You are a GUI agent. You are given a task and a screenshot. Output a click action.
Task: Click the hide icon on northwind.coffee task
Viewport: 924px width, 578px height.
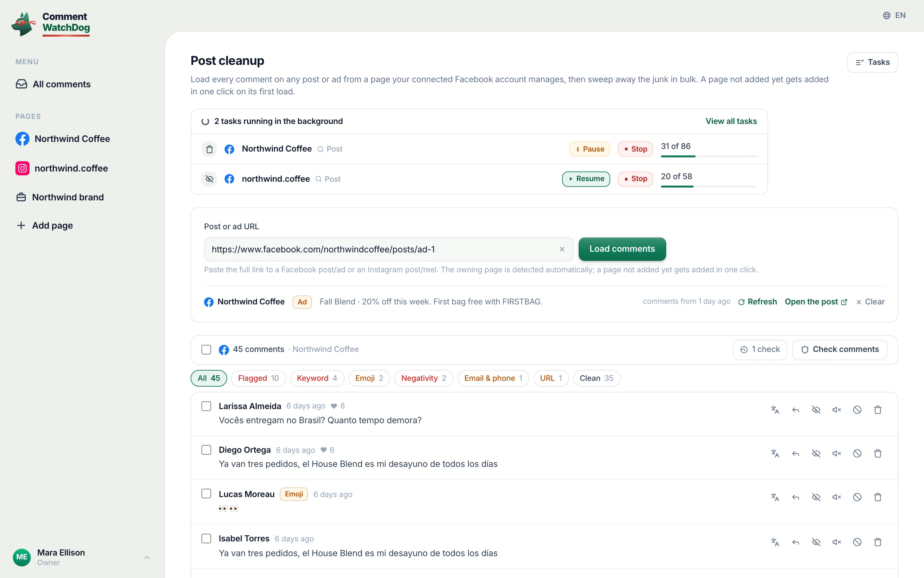[x=209, y=179]
